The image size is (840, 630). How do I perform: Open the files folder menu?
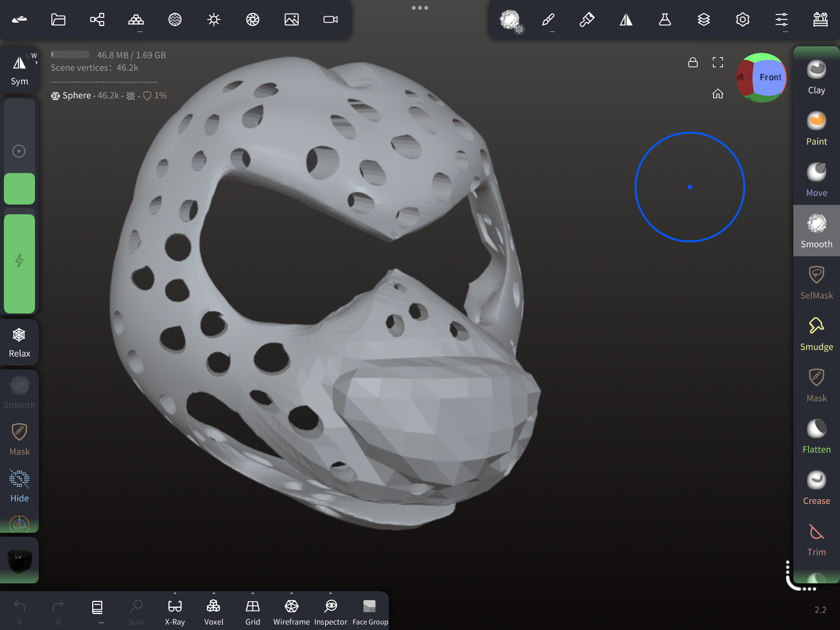click(58, 19)
